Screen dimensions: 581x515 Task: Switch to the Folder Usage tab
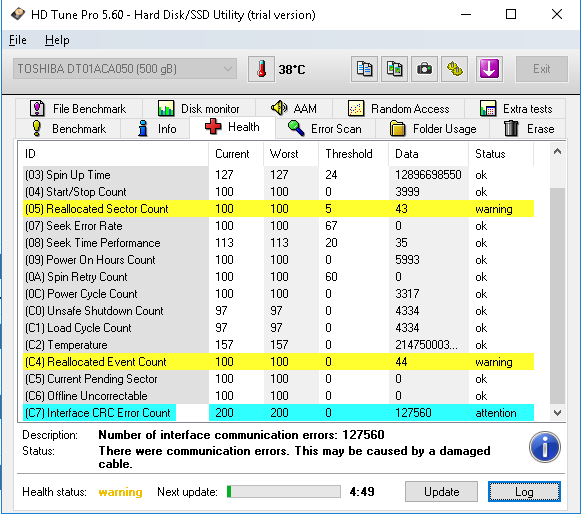click(433, 129)
